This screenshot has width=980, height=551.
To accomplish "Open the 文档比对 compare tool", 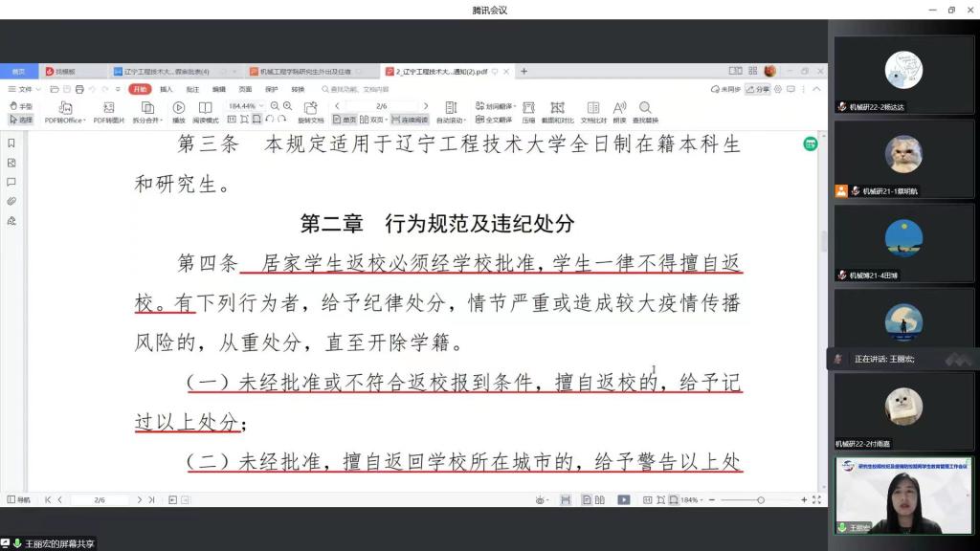I will 593,112.
